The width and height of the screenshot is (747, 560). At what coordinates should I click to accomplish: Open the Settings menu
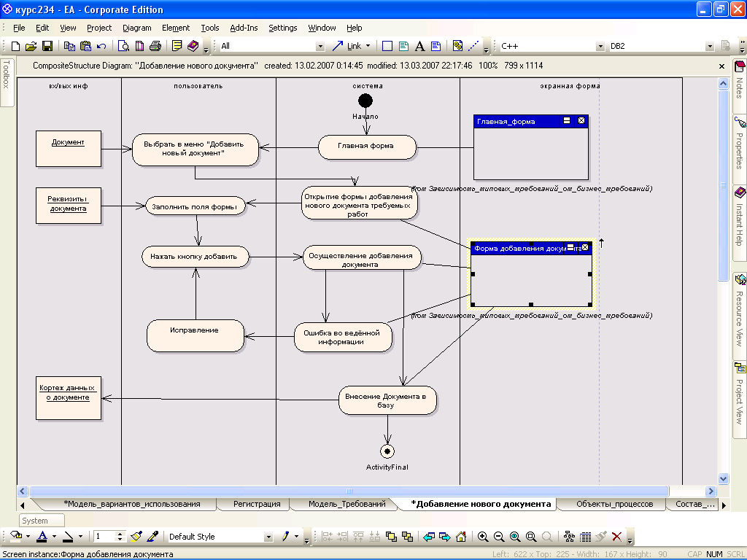(282, 28)
